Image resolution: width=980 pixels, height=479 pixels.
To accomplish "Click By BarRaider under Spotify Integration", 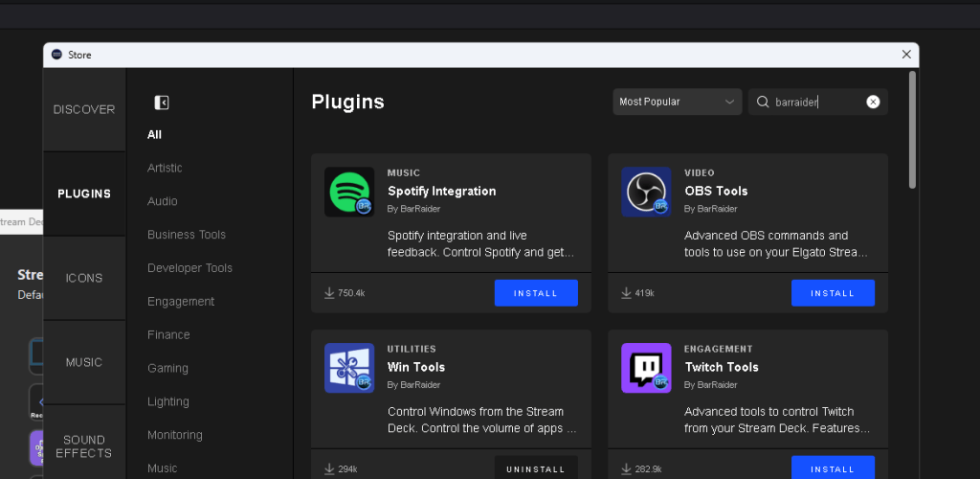I will (413, 209).
